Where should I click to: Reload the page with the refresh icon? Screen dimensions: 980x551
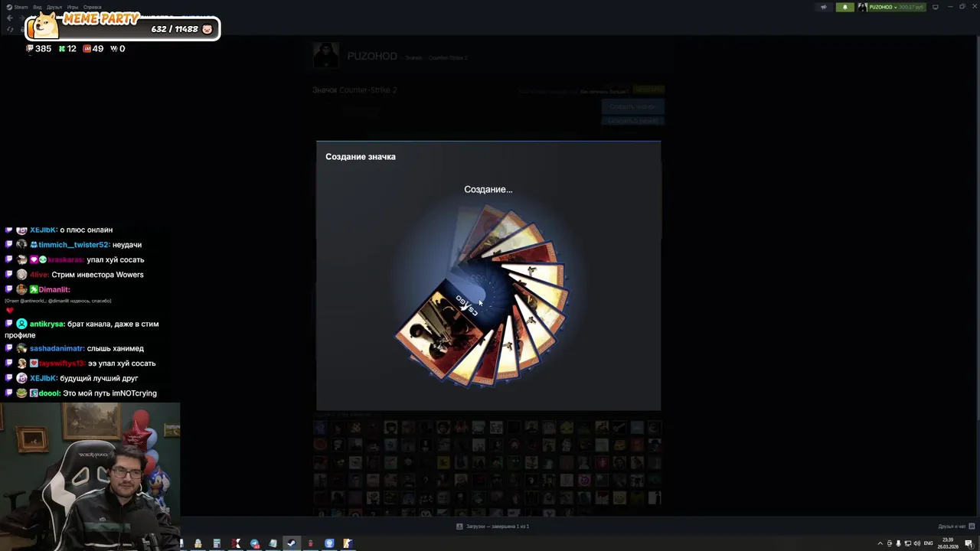pos(10,29)
